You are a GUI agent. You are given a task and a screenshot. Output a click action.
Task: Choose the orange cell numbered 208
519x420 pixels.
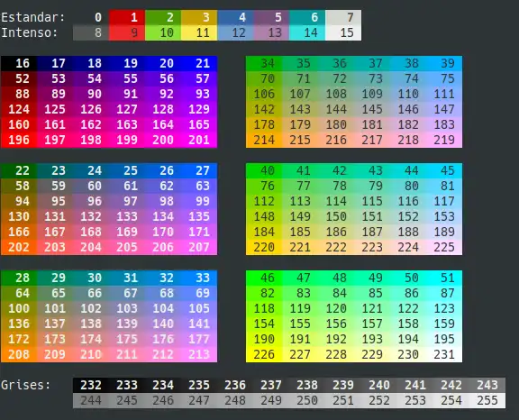pyautogui.click(x=19, y=354)
